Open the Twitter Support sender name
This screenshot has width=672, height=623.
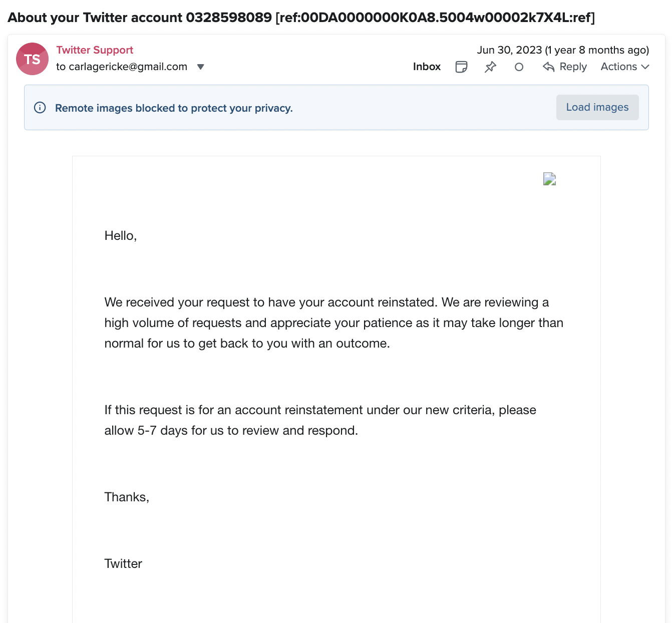tap(95, 50)
